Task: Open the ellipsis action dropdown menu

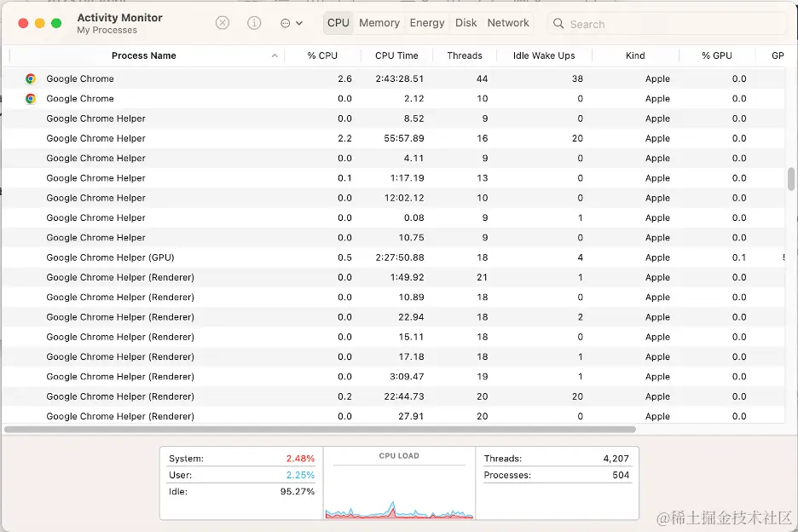Action: pyautogui.click(x=292, y=23)
